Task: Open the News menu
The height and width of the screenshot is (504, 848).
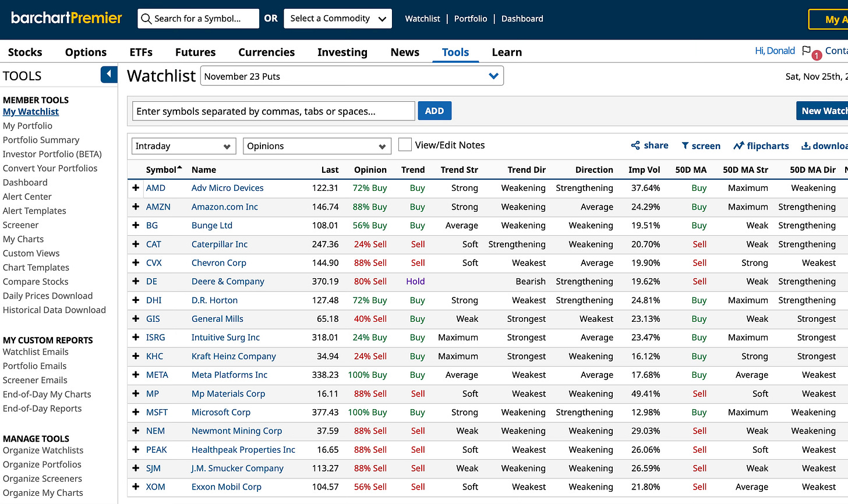Action: [x=405, y=52]
